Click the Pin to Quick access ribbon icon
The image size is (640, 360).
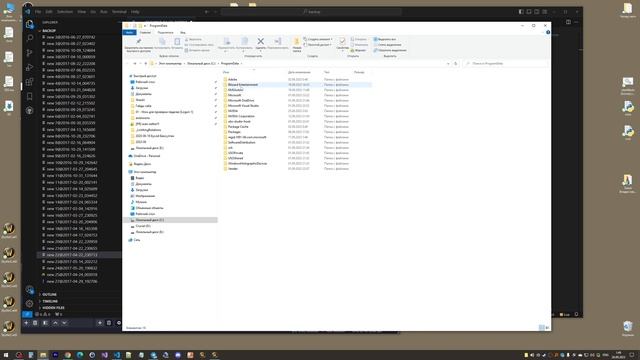pos(139,42)
